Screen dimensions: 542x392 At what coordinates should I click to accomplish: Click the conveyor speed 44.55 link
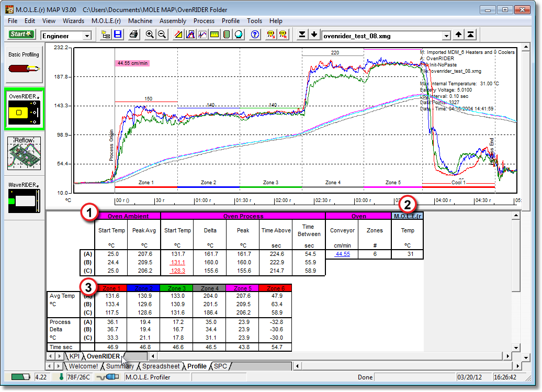pyautogui.click(x=343, y=254)
